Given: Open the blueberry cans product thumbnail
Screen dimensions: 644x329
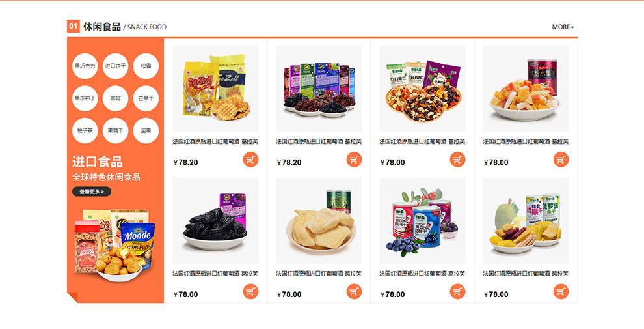Looking at the screenshot, I should pyautogui.click(x=422, y=220).
